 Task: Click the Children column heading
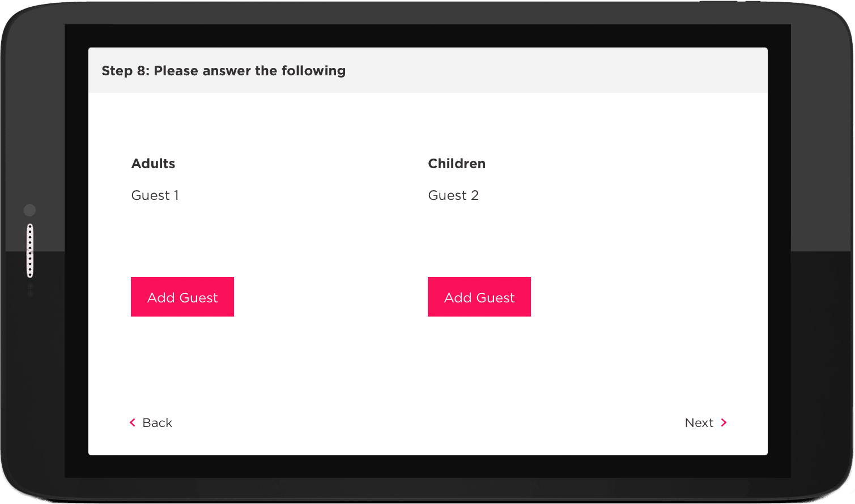click(x=457, y=164)
